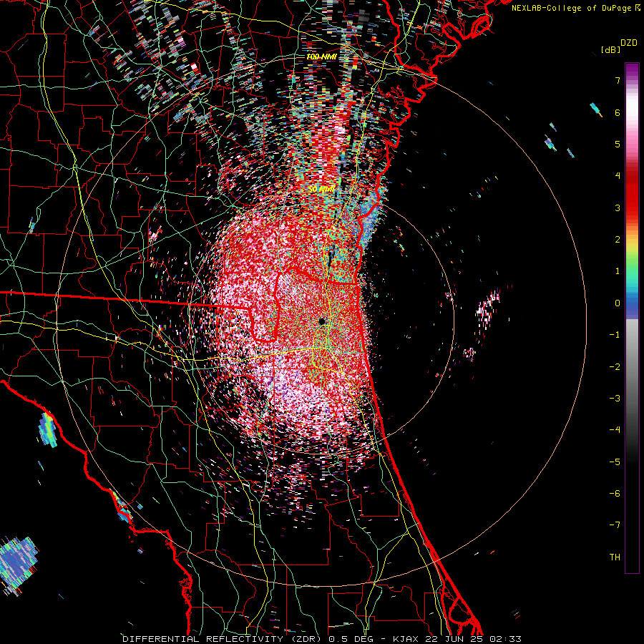Click the scale value -7

coord(615,525)
